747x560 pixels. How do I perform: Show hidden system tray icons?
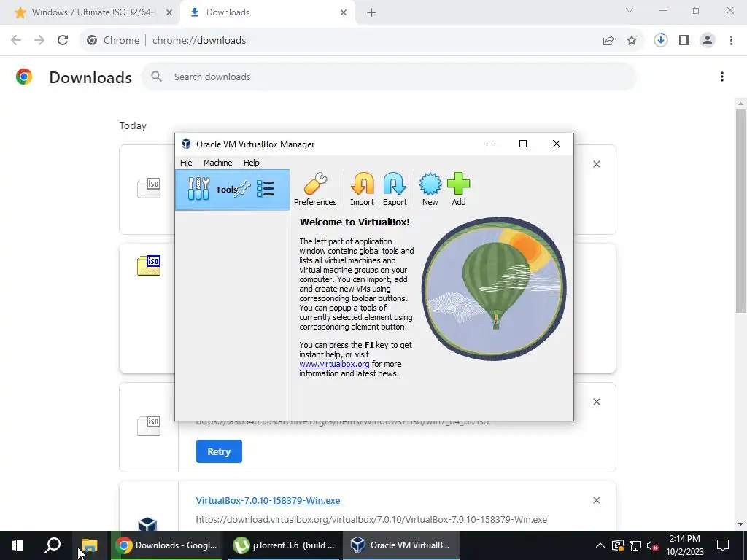pyautogui.click(x=600, y=545)
